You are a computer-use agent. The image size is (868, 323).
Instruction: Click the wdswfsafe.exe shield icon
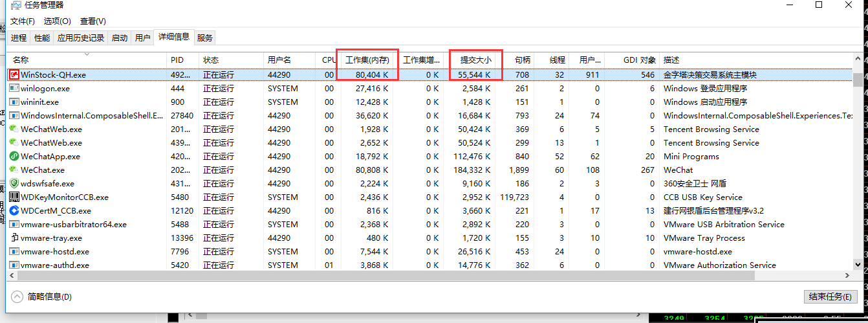(14, 183)
